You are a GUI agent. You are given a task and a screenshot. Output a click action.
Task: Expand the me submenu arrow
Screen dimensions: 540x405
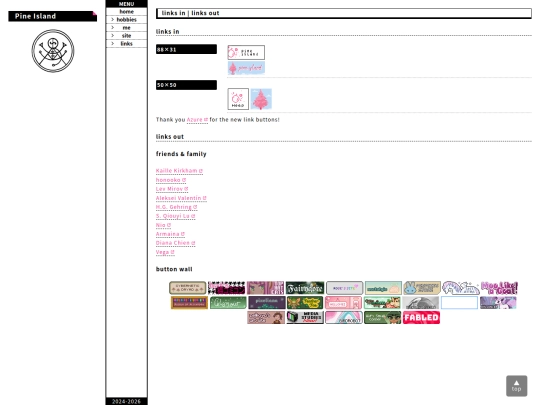pyautogui.click(x=112, y=28)
